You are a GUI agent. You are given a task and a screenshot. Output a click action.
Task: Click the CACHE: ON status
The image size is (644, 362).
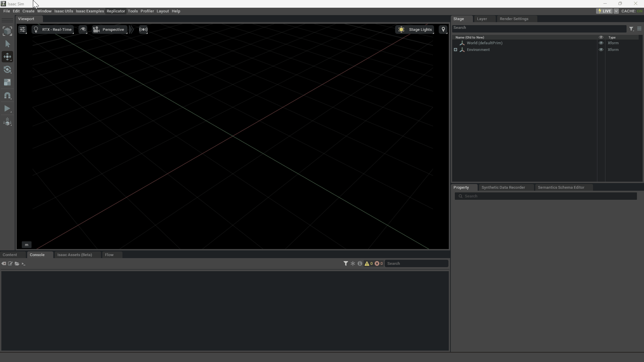[x=632, y=11]
